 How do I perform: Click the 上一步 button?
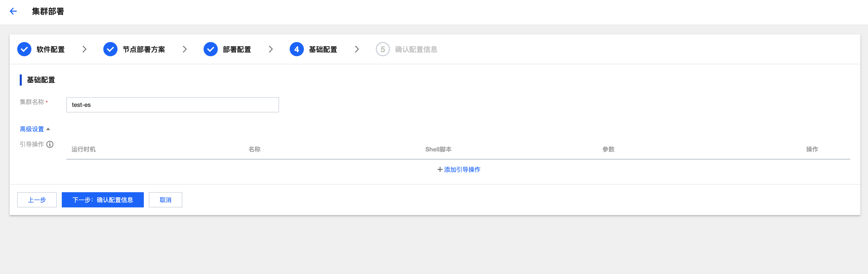(37, 200)
